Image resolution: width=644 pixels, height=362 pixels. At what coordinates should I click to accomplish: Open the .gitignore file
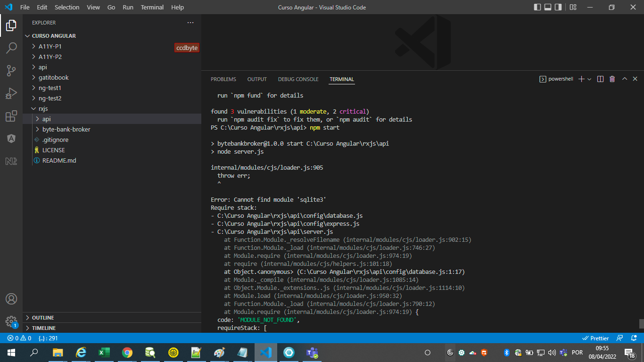coord(112,140)
